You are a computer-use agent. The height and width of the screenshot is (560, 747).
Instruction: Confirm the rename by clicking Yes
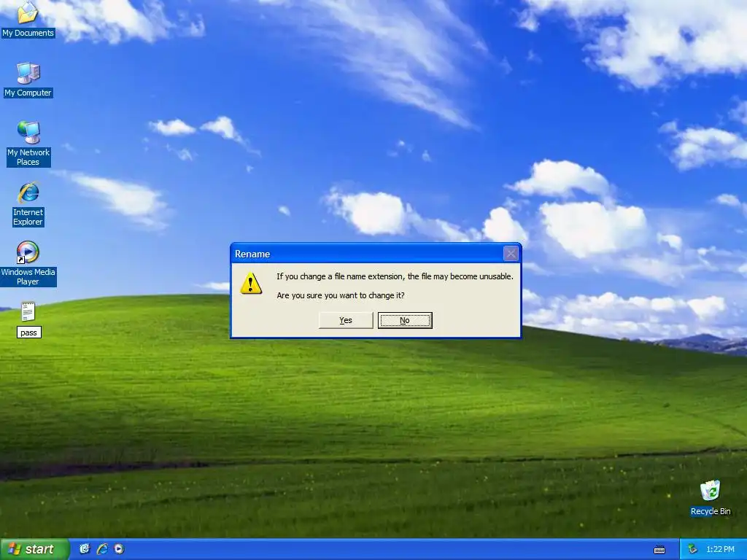[x=345, y=321]
